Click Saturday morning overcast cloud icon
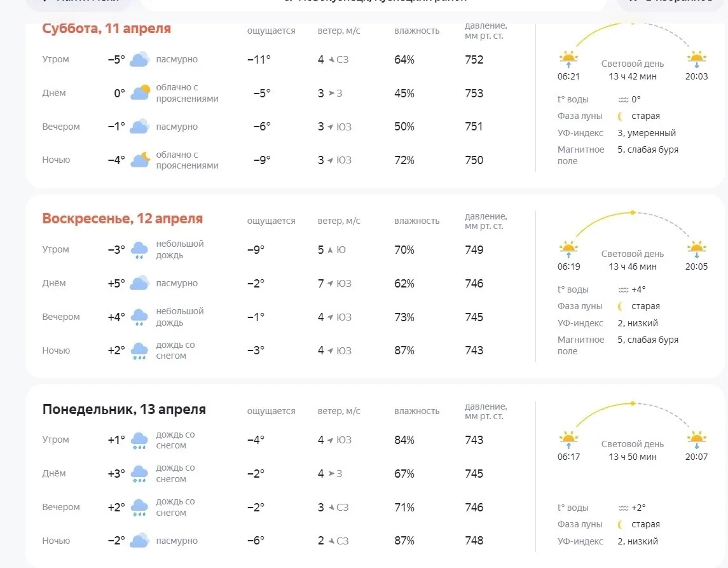Viewport: 728px width, 568px height. pos(139,59)
